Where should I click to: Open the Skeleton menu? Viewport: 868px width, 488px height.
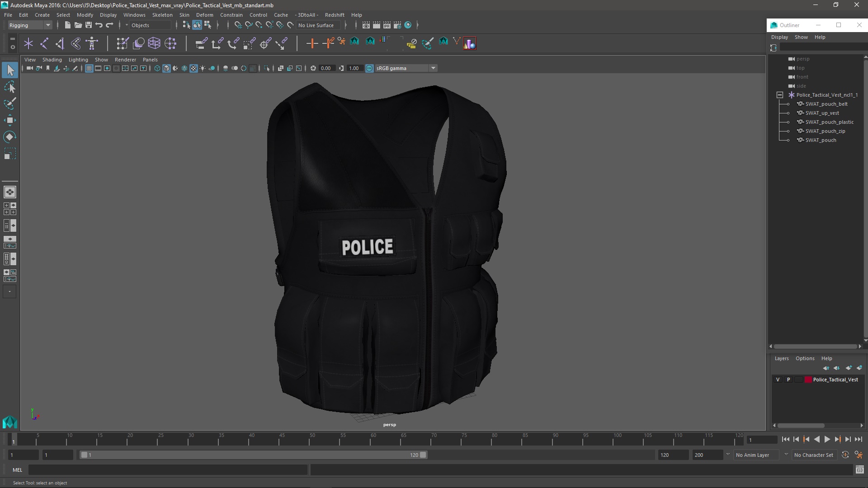click(x=162, y=15)
